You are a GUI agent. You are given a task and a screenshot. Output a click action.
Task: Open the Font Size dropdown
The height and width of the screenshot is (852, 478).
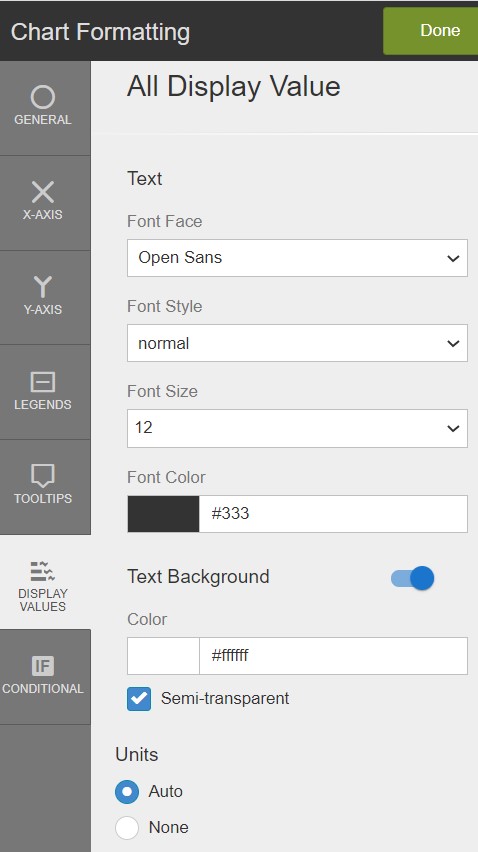click(297, 428)
